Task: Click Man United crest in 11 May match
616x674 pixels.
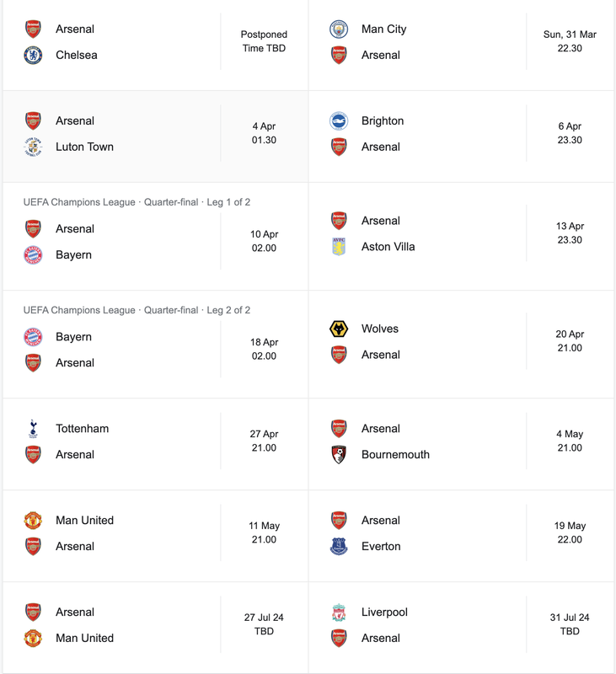Action: pos(33,520)
